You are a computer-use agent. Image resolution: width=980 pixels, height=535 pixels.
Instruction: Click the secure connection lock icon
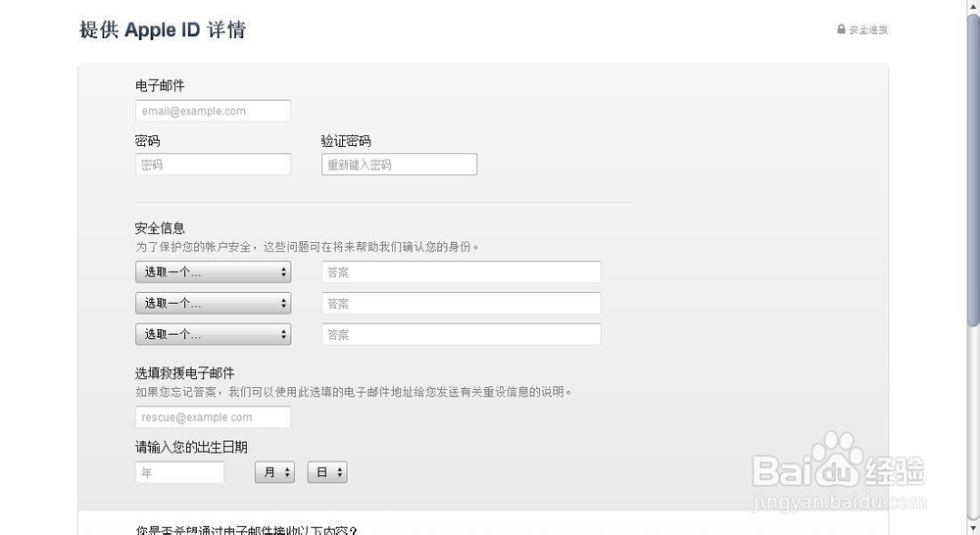[x=841, y=28]
